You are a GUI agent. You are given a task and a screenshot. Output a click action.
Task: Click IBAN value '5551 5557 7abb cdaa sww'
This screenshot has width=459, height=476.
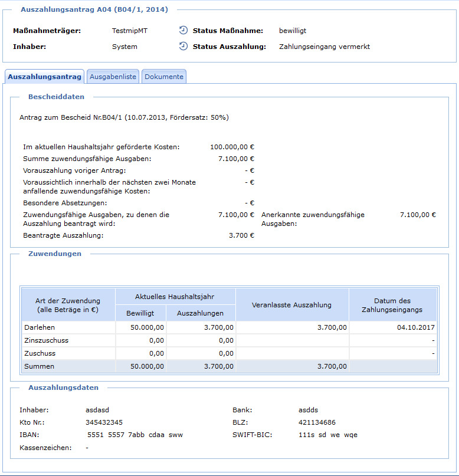135,435
